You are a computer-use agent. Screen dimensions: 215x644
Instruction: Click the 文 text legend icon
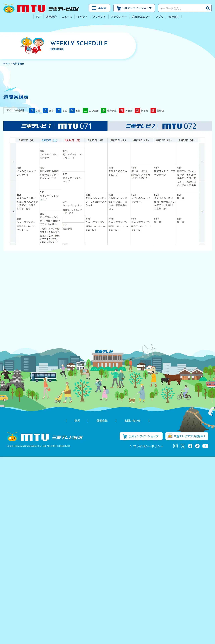tap(45, 111)
